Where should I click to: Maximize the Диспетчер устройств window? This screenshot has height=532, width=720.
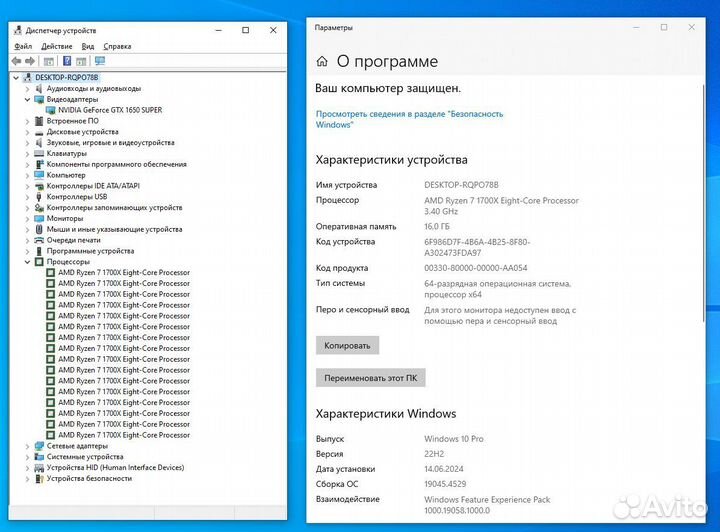[x=246, y=30]
